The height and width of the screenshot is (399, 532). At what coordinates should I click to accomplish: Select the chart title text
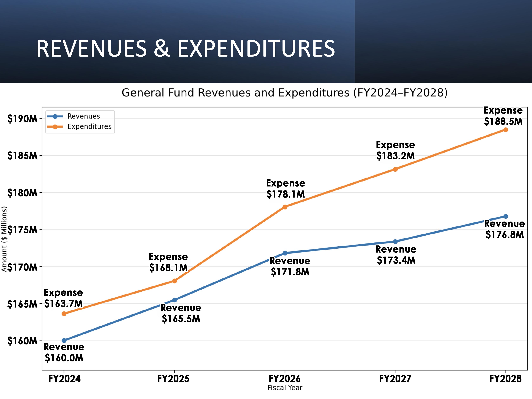click(285, 93)
